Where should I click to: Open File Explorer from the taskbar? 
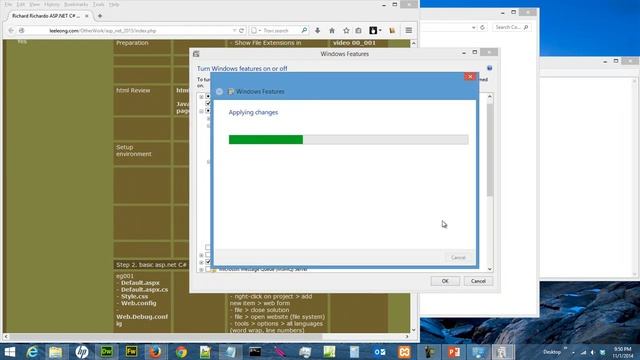coord(56,352)
